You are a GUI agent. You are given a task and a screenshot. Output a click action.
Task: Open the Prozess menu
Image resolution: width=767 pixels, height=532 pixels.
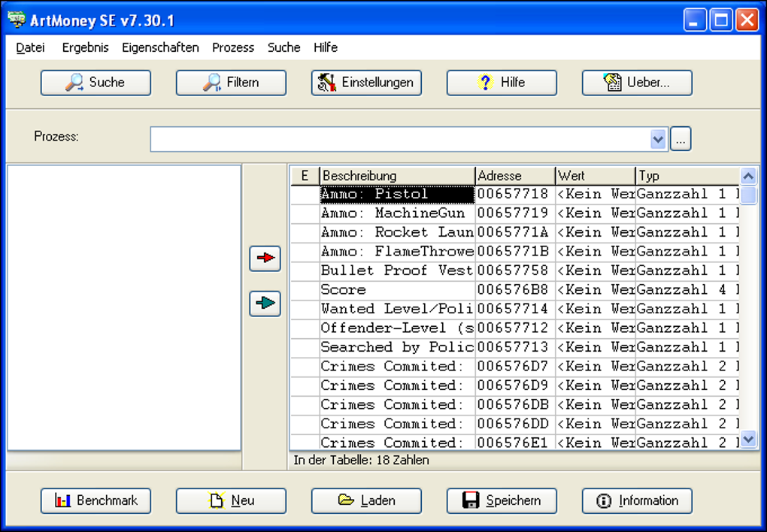coord(233,47)
